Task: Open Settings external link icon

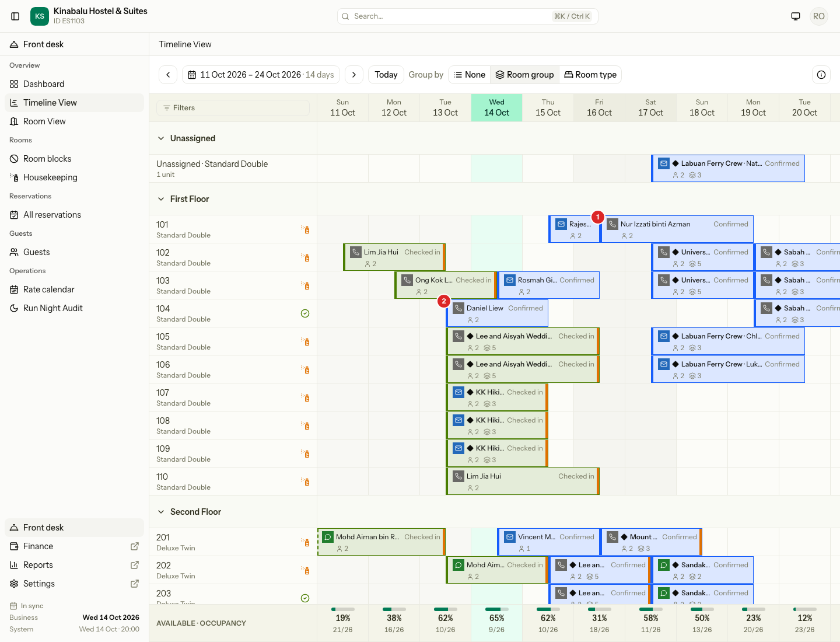Action: (135, 584)
